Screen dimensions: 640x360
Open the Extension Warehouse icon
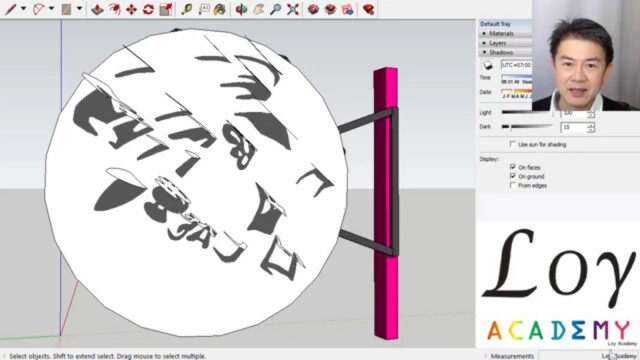[x=330, y=9]
